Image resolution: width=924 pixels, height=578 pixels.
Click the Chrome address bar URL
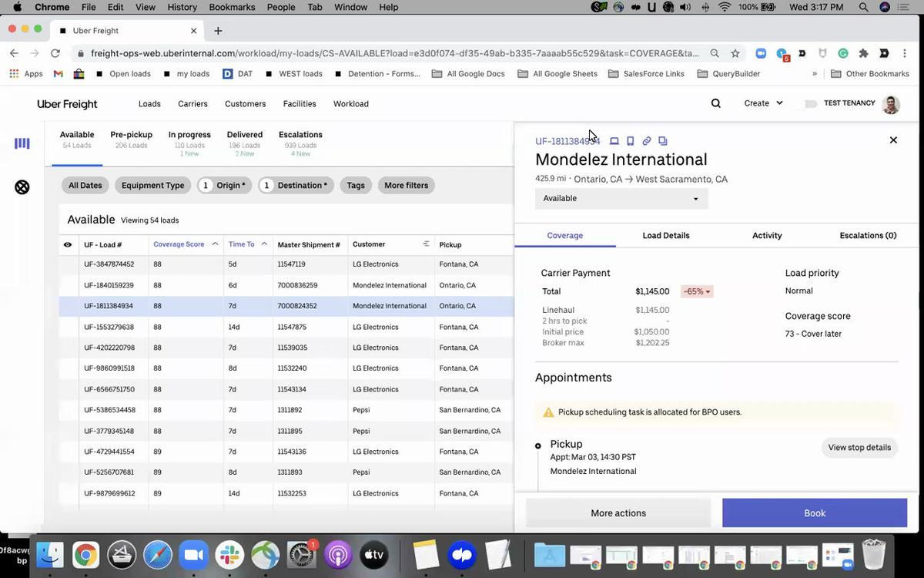[395, 53]
